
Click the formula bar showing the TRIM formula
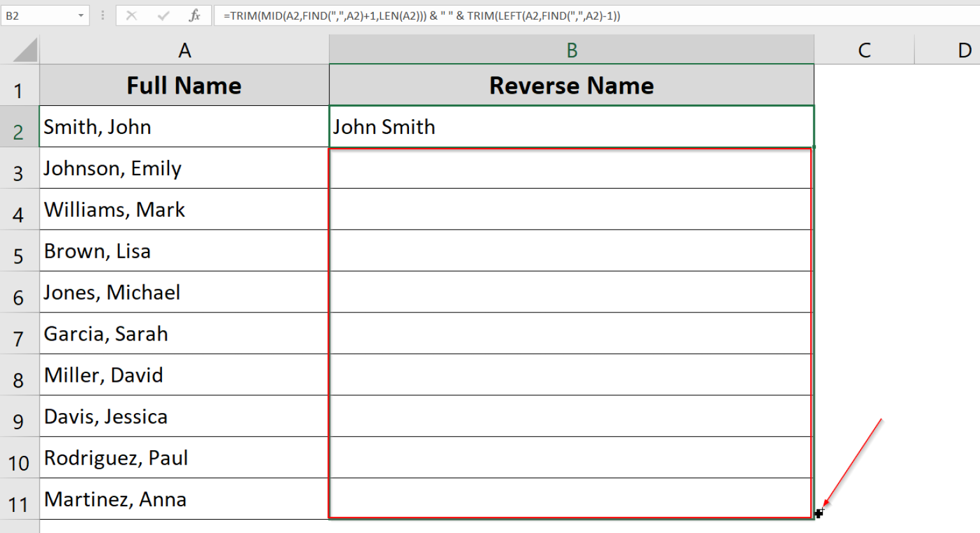447,15
